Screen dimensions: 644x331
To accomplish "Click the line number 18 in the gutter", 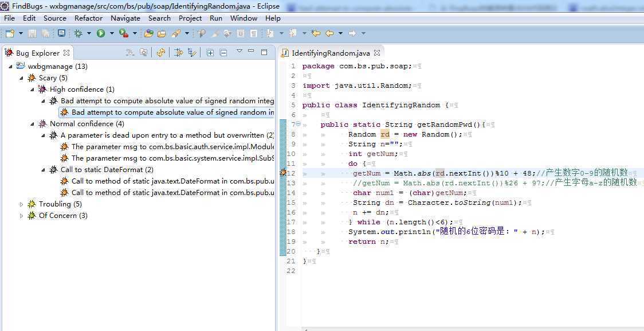I will (x=291, y=232).
